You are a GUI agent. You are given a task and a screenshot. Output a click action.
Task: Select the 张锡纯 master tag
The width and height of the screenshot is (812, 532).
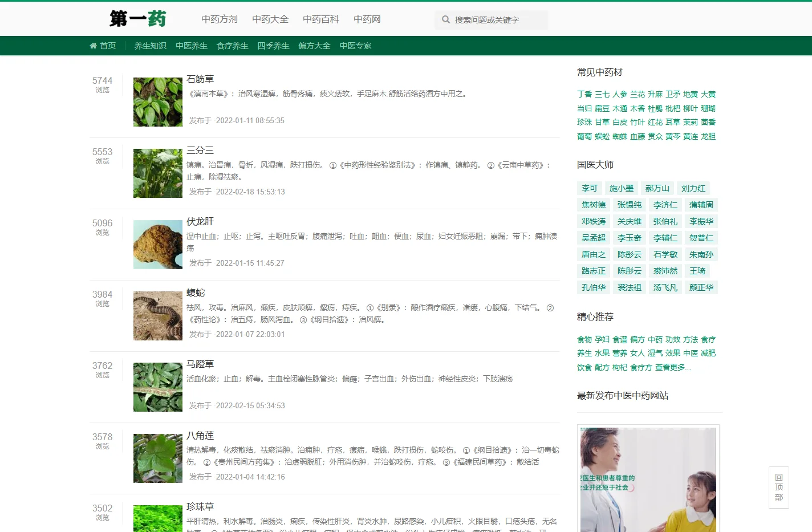pyautogui.click(x=630, y=205)
